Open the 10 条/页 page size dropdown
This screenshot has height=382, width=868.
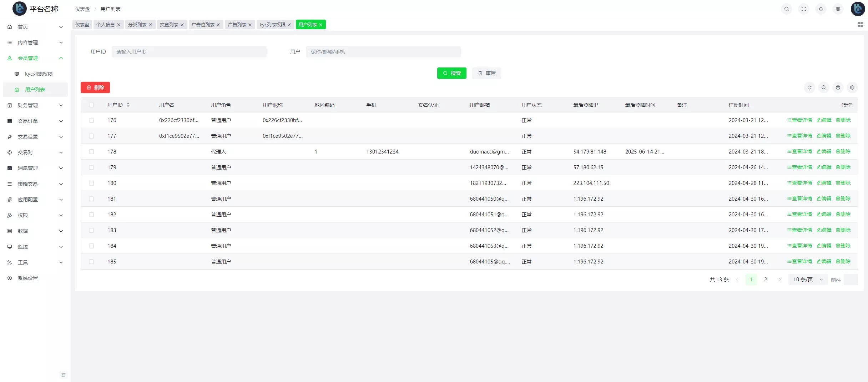[808, 280]
